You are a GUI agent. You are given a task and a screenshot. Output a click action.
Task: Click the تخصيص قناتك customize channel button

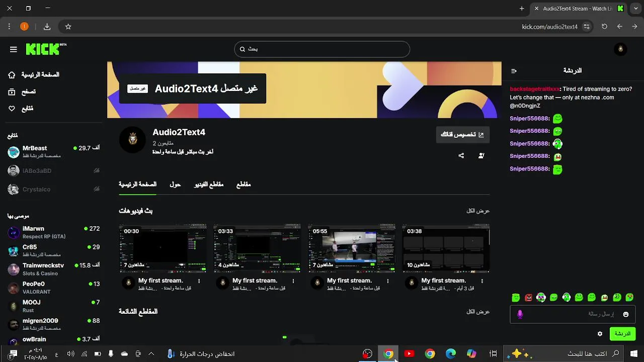tap(462, 135)
